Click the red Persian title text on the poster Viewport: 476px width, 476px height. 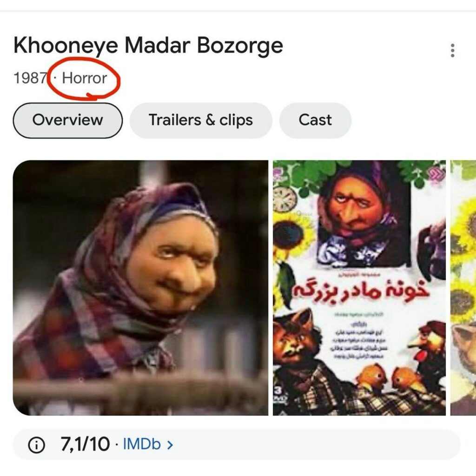[x=361, y=290]
